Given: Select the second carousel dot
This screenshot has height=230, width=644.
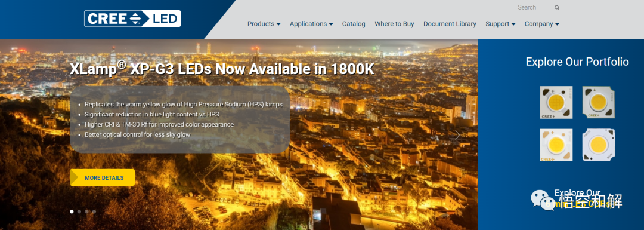Looking at the screenshot, I should click(x=79, y=211).
